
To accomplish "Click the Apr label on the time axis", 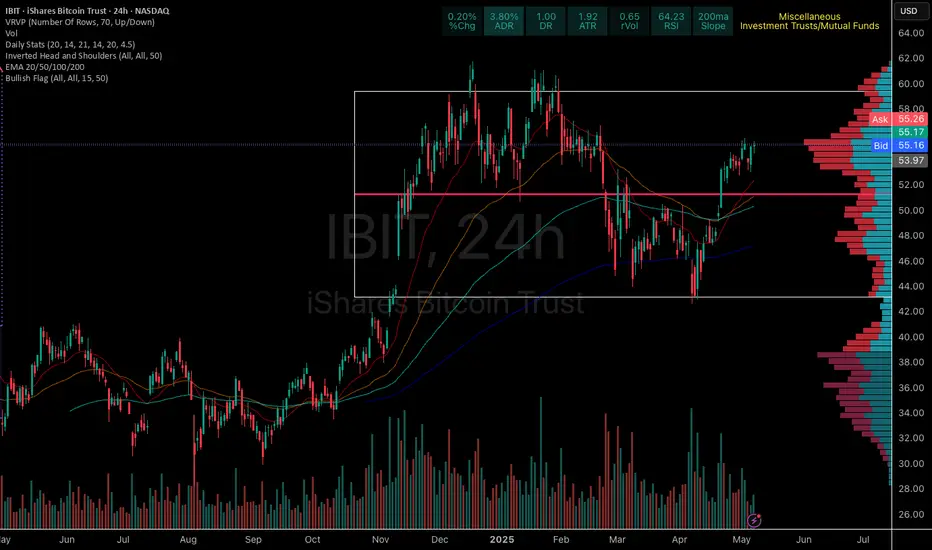I will coord(679,540).
